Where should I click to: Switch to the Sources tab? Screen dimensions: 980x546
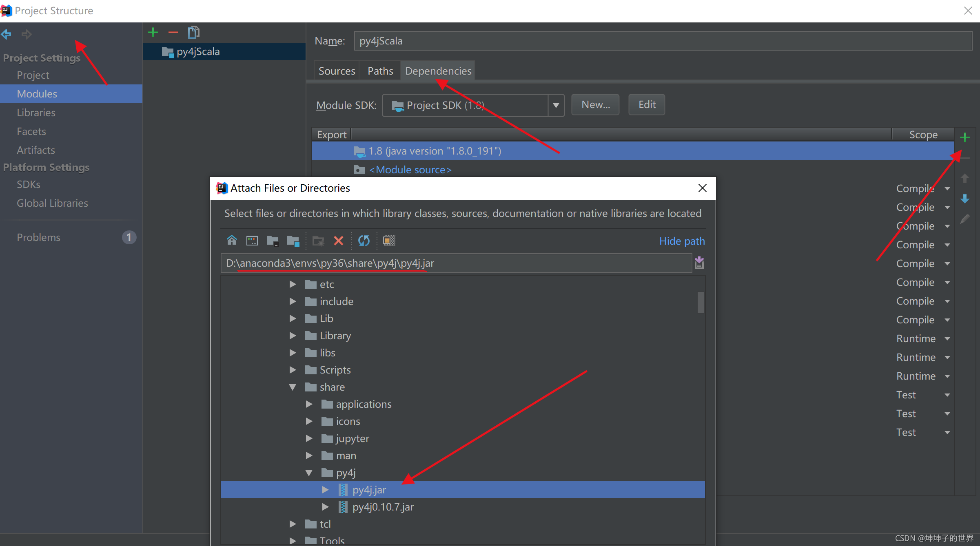pos(337,71)
